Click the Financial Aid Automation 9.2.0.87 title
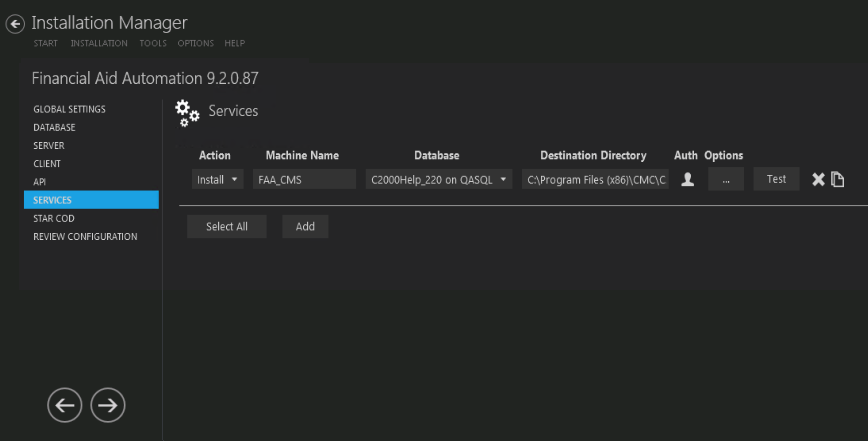The width and height of the screenshot is (868, 442). [x=145, y=78]
